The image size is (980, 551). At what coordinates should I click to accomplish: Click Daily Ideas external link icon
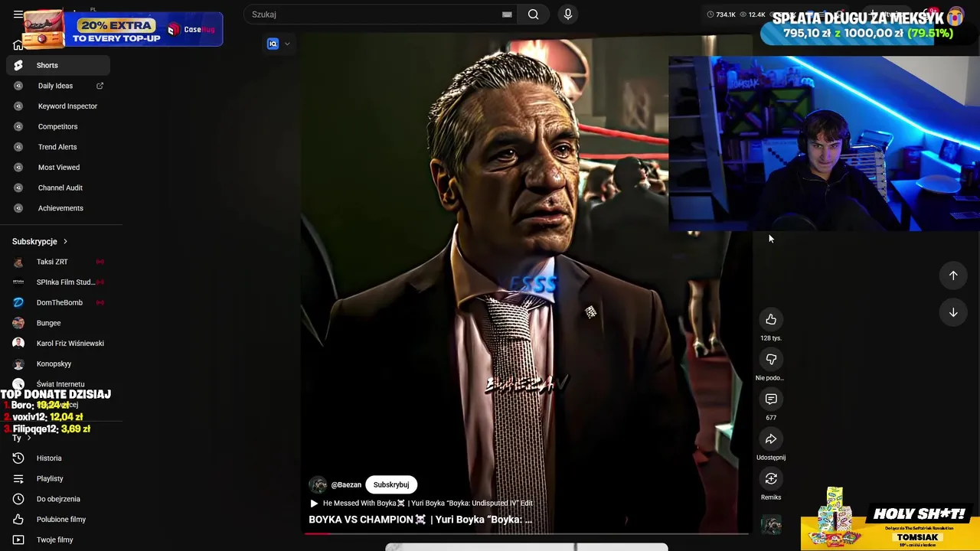point(100,86)
